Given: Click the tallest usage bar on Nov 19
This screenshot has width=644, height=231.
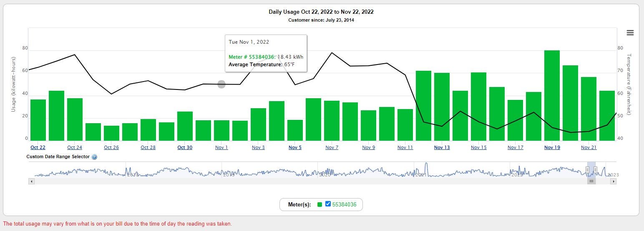Looking at the screenshot, I should pos(552,96).
